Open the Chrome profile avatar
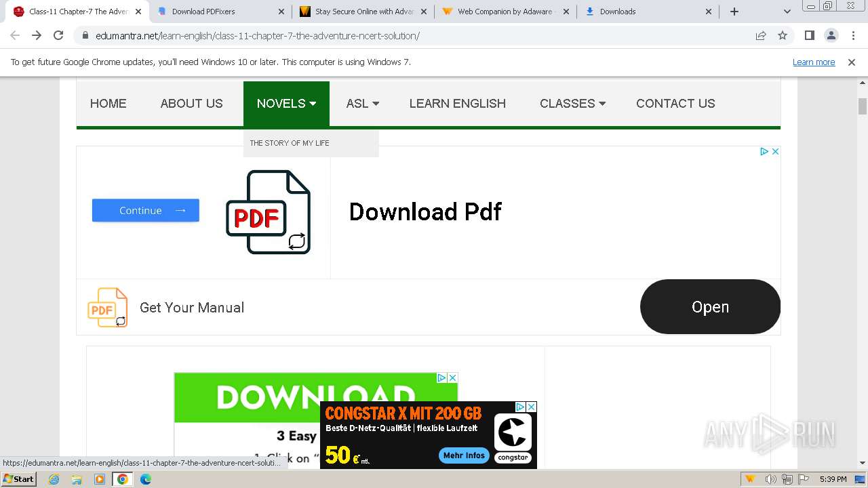The width and height of the screenshot is (868, 488). point(831,35)
